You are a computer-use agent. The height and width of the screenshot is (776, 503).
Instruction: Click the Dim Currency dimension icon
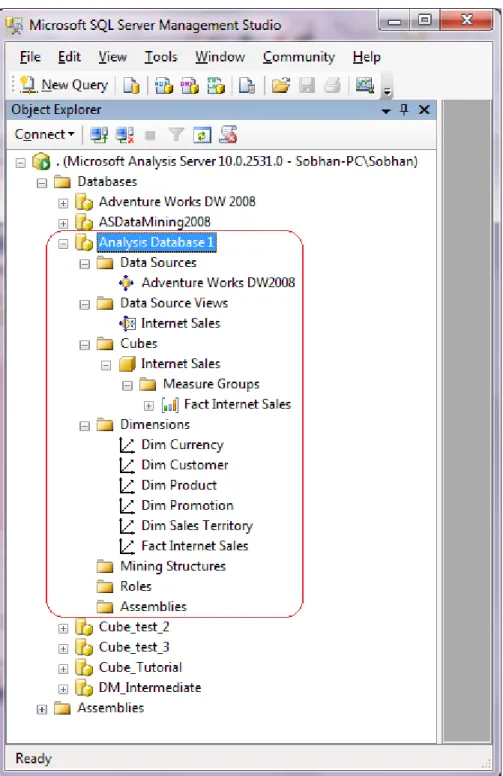point(127,445)
